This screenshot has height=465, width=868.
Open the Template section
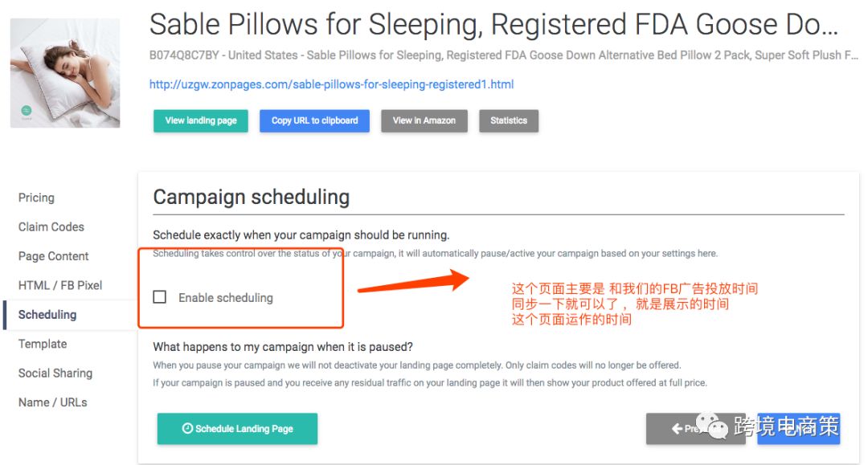click(43, 344)
